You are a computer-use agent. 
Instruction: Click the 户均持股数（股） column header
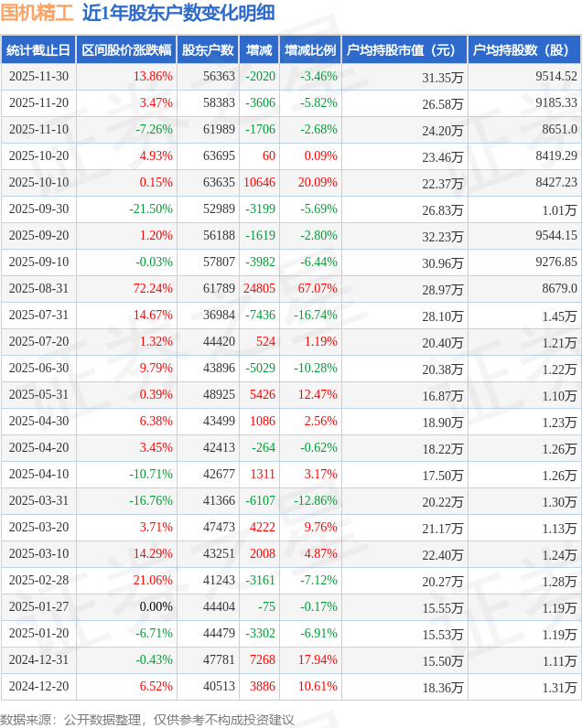[x=524, y=50]
